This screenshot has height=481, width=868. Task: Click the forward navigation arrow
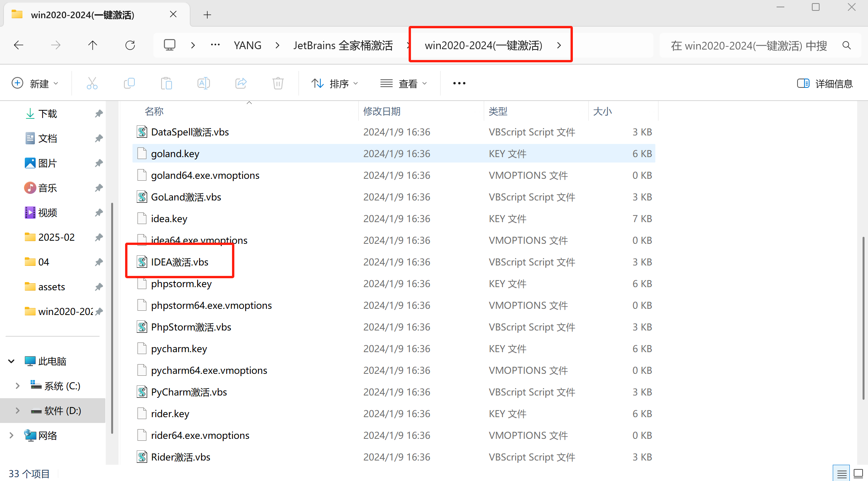(x=56, y=45)
